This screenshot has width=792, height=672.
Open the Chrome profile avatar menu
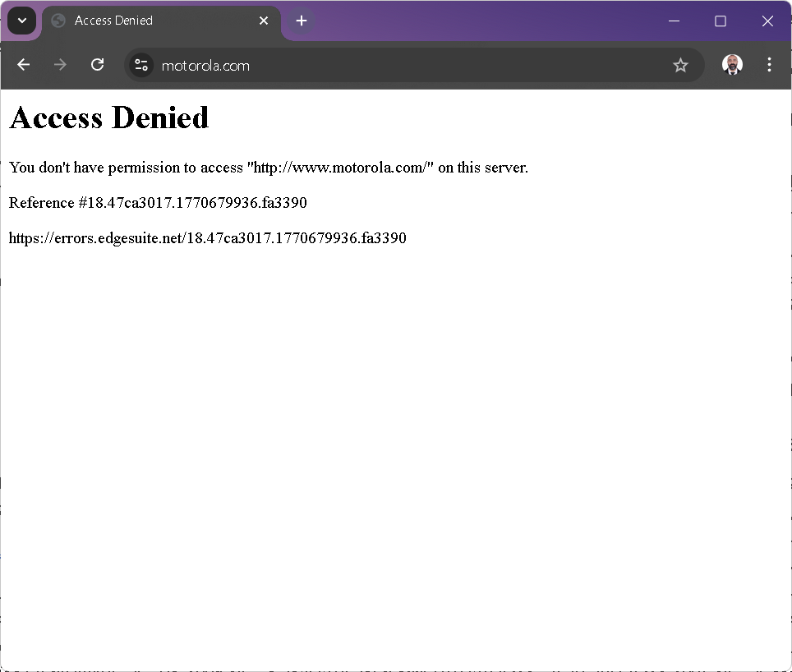(x=732, y=65)
